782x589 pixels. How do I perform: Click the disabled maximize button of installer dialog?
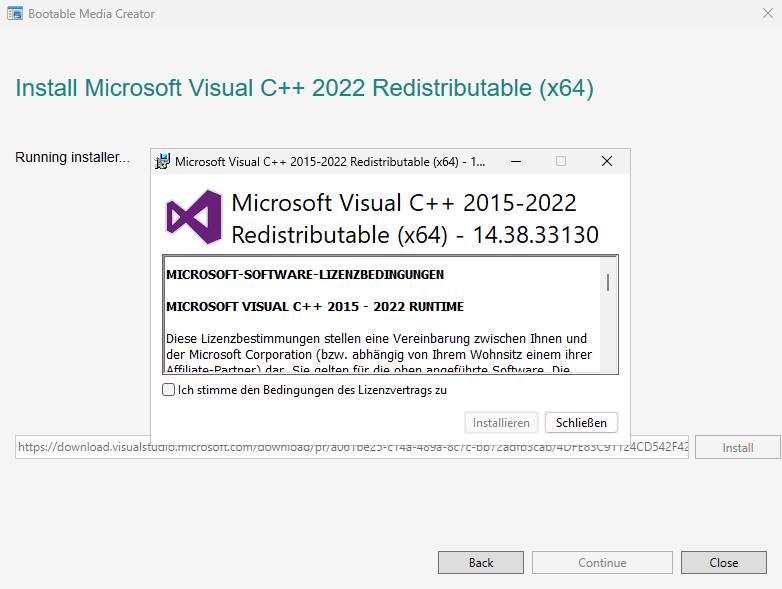point(561,162)
